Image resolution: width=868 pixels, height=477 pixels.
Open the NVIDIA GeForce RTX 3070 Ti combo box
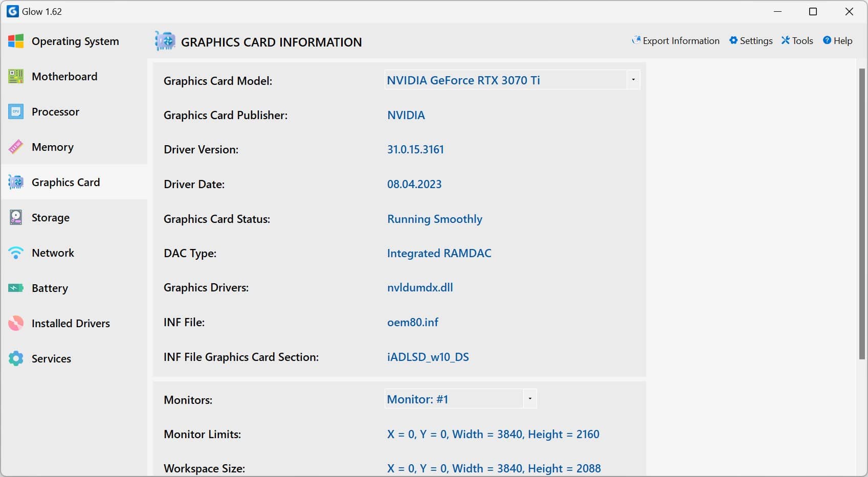(x=512, y=80)
